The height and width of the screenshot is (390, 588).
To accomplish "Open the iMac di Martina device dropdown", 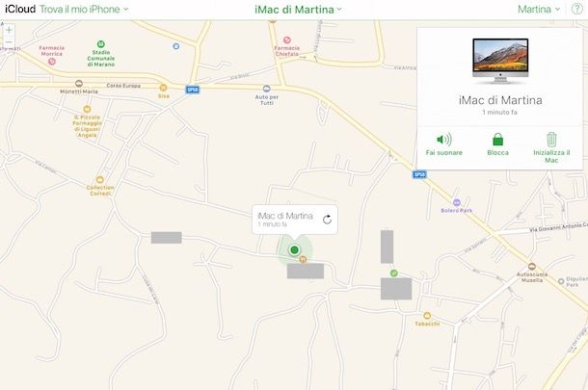I will (298, 10).
